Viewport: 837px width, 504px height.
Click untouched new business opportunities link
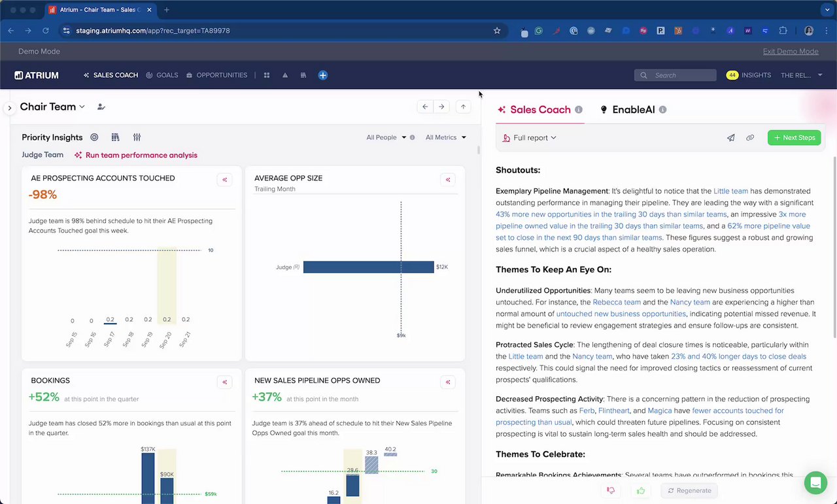621,314
